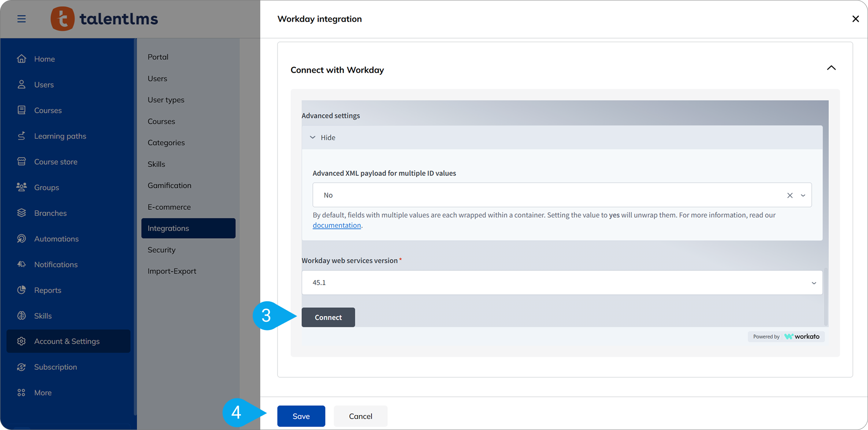868x430 pixels.
Task: Click the TalentLMS logo
Action: [104, 18]
